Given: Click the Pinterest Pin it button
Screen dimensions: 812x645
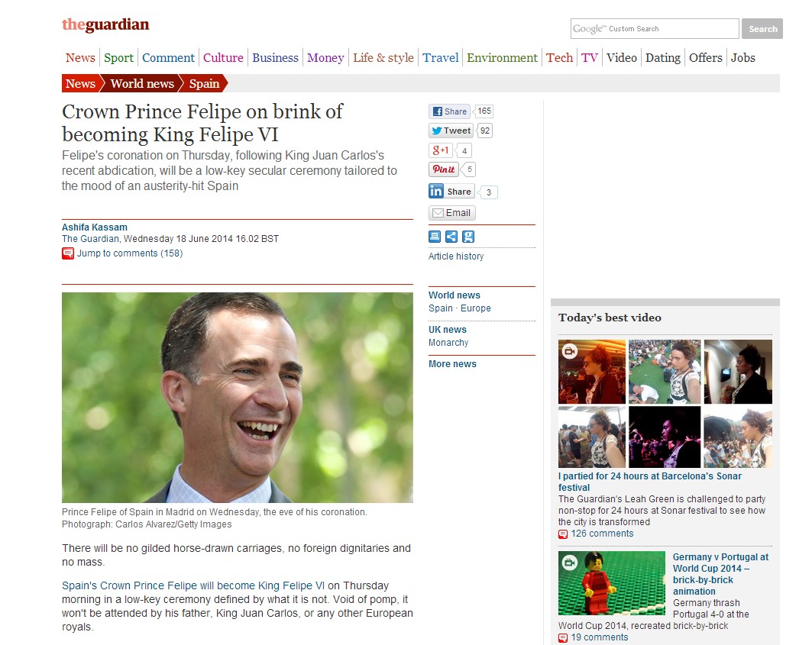Looking at the screenshot, I should pos(444,169).
